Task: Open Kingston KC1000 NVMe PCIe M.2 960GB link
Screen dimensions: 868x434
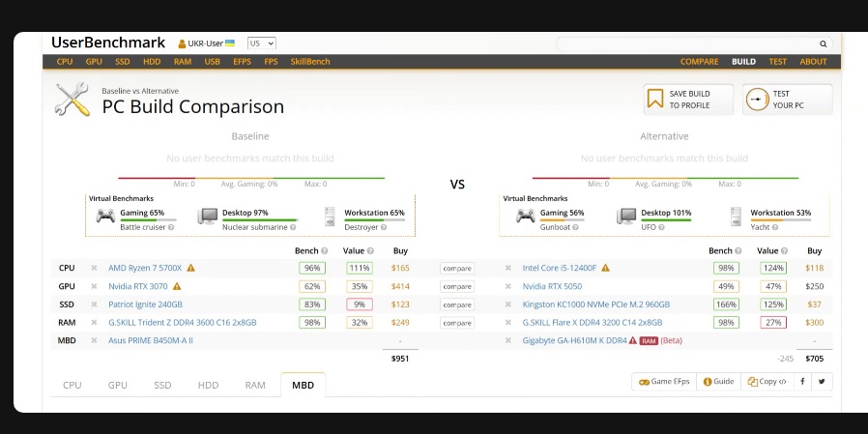Action: point(596,304)
